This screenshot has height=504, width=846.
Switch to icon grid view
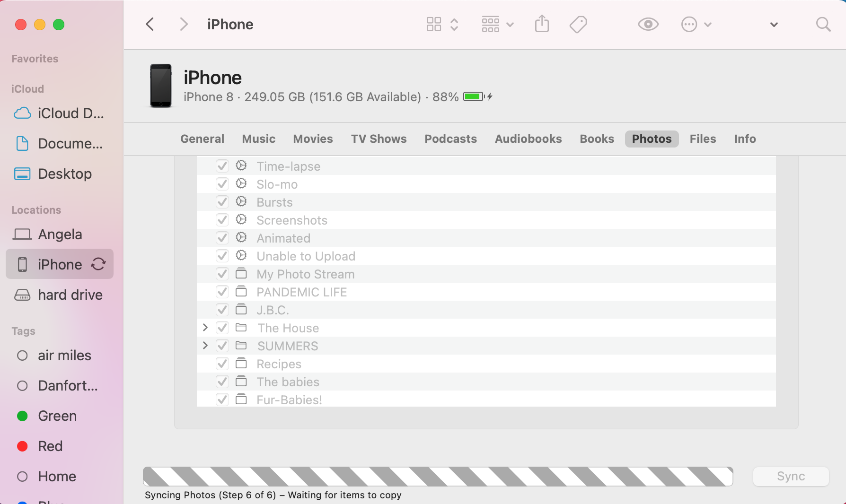434,24
